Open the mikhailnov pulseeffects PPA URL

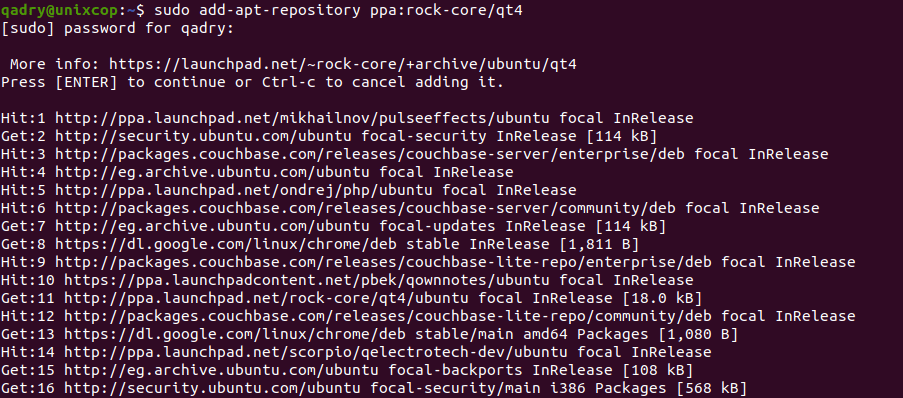[302, 119]
